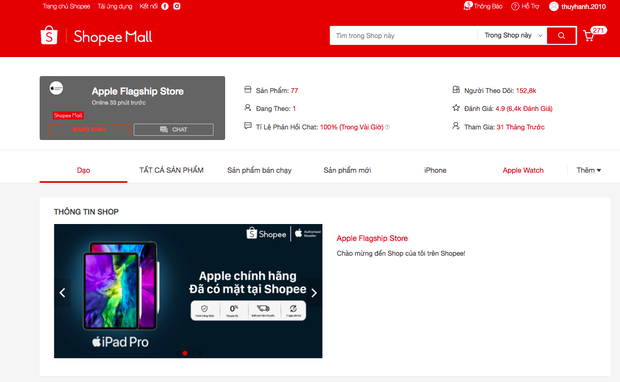Click help icon after Trong Vài Giờ

coord(388,127)
